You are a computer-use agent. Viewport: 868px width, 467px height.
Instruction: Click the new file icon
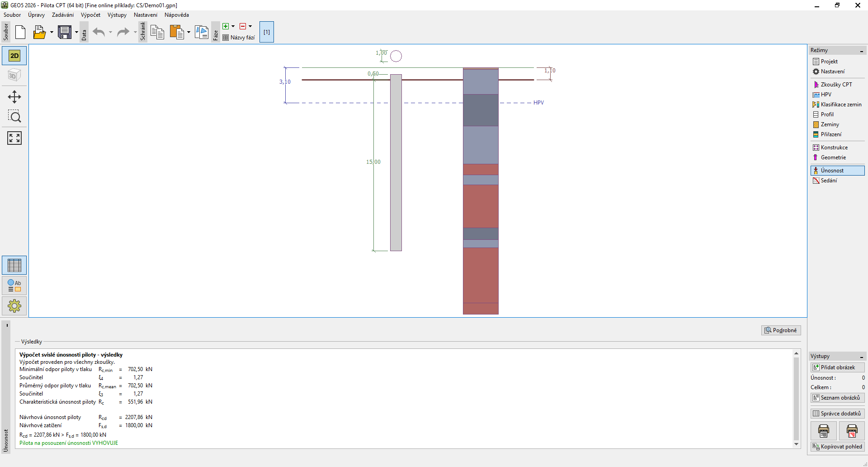20,32
